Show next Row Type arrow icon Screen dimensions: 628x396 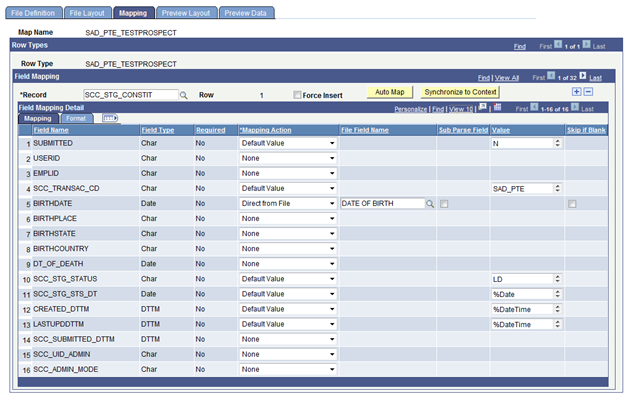tap(586, 44)
